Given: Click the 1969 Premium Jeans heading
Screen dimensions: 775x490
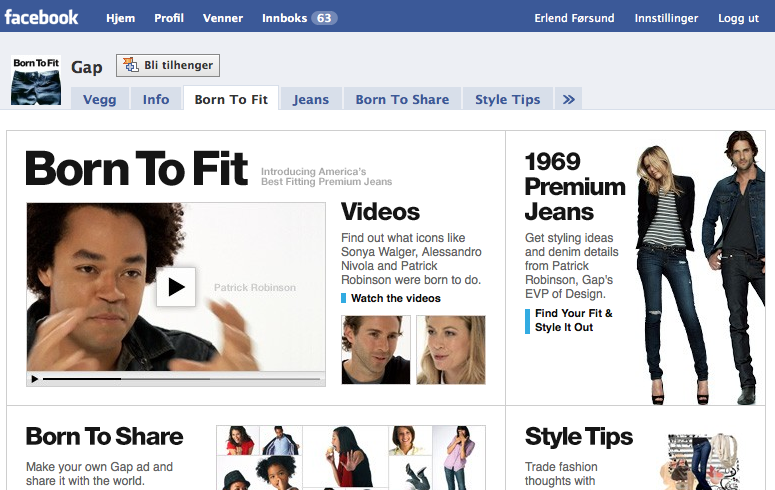Looking at the screenshot, I should [575, 187].
